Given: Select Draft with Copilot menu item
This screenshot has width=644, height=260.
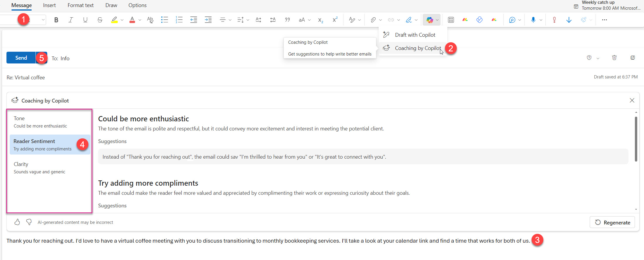Looking at the screenshot, I should coord(415,35).
